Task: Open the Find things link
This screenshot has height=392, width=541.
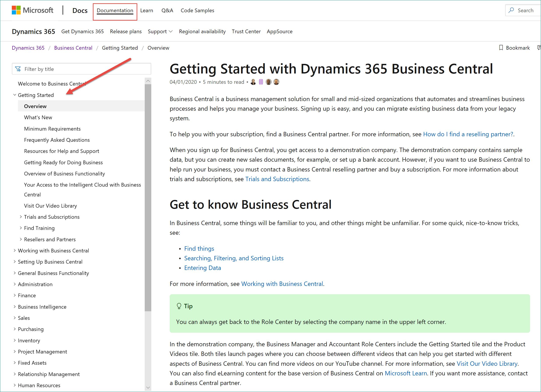Action: coord(199,248)
